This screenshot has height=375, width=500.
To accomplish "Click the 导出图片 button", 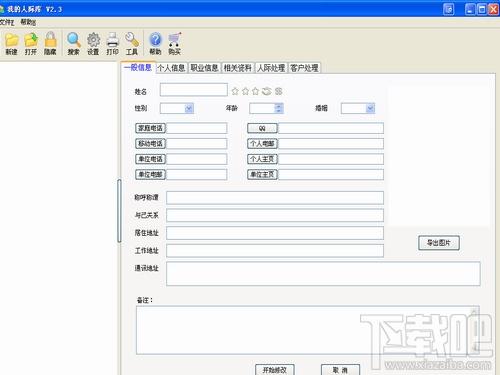I will [439, 243].
